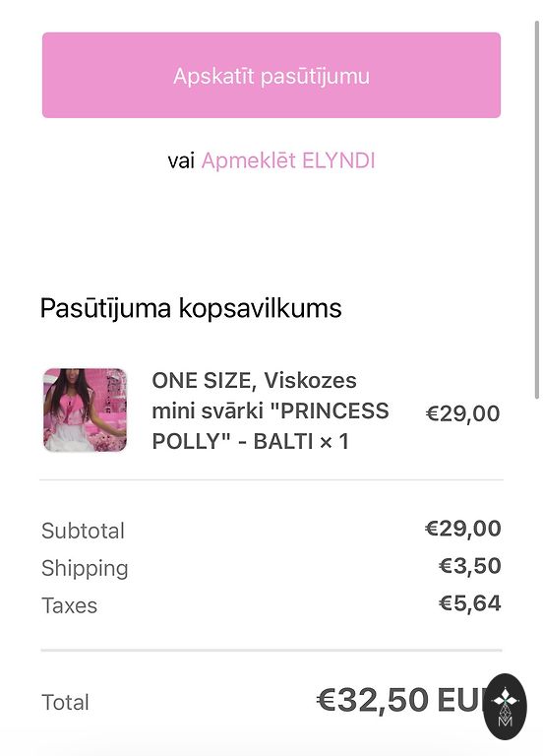Click the Shipping label
The height and width of the screenshot is (756, 543).
point(85,568)
